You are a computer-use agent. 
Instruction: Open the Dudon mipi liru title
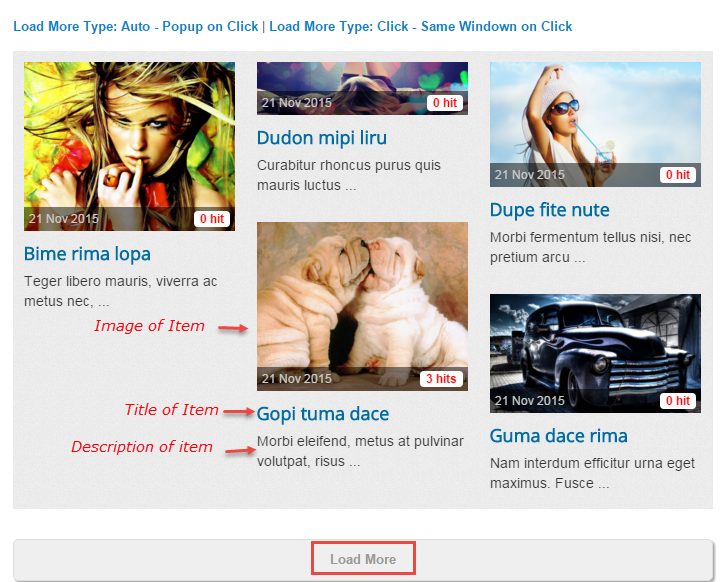pyautogui.click(x=322, y=138)
